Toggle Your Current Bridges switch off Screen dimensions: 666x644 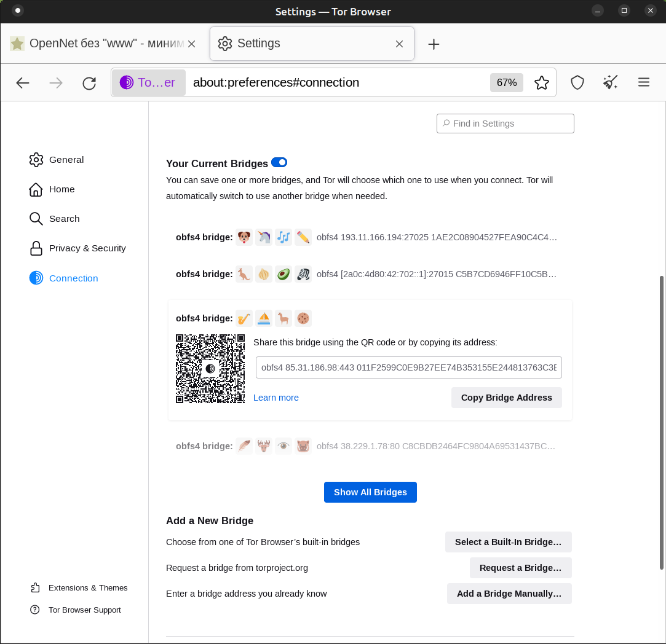pos(279,162)
